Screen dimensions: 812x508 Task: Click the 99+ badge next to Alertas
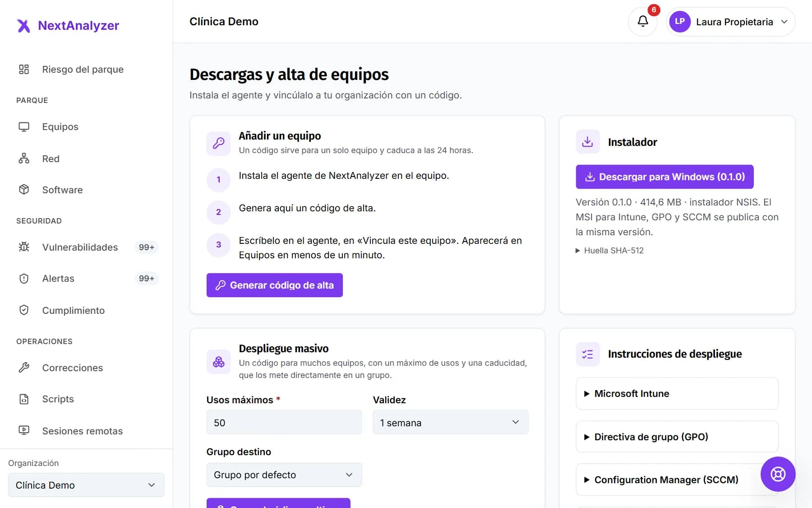146,279
